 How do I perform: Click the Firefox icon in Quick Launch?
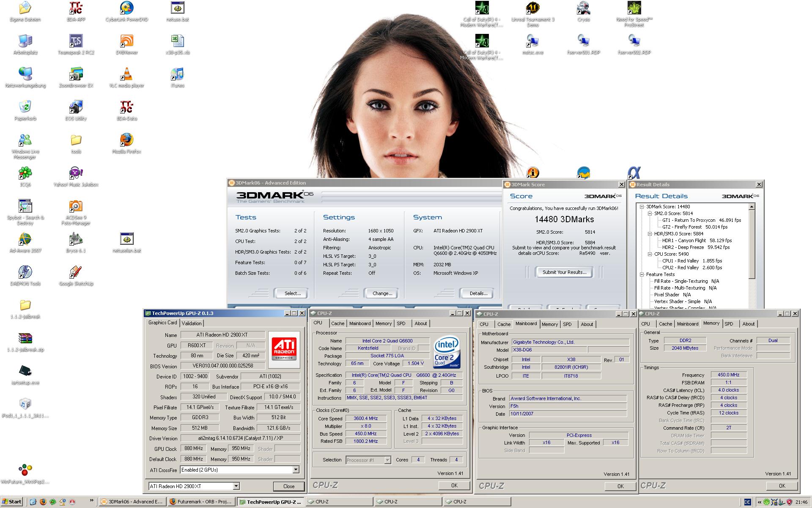(x=43, y=502)
